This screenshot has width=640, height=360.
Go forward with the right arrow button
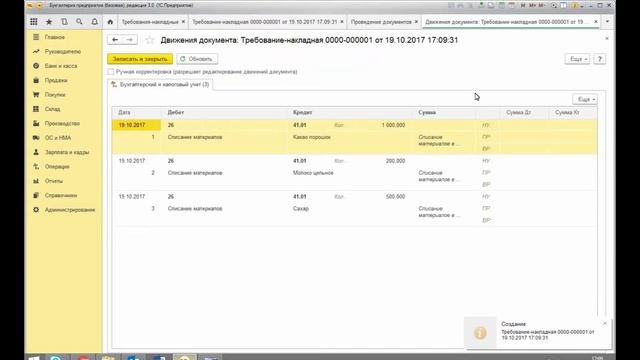[130, 40]
